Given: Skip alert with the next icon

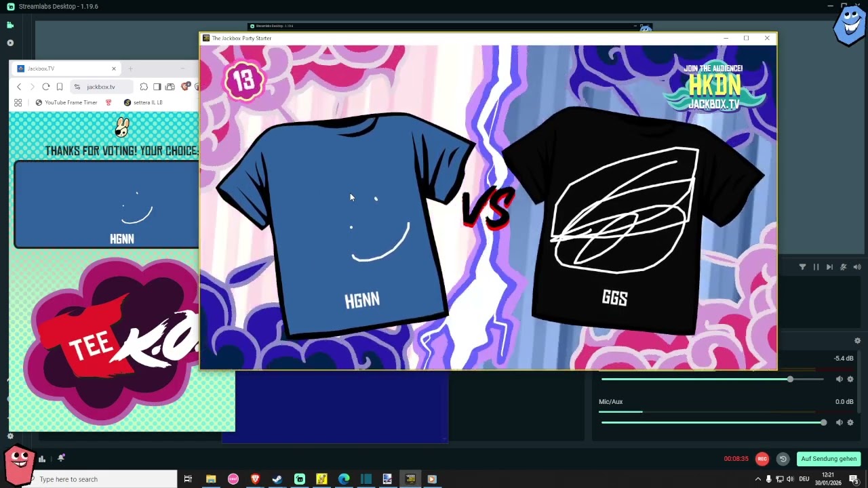Looking at the screenshot, I should (x=829, y=267).
